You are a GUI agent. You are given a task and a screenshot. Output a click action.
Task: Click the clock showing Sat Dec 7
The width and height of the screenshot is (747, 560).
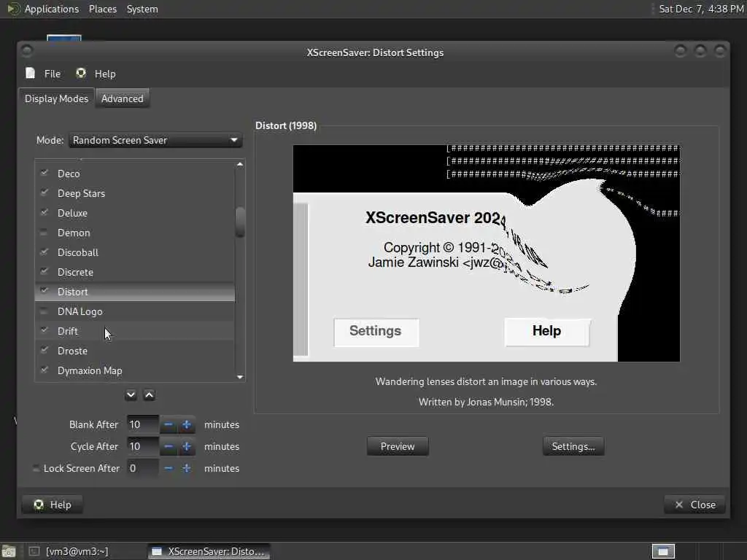tap(700, 9)
